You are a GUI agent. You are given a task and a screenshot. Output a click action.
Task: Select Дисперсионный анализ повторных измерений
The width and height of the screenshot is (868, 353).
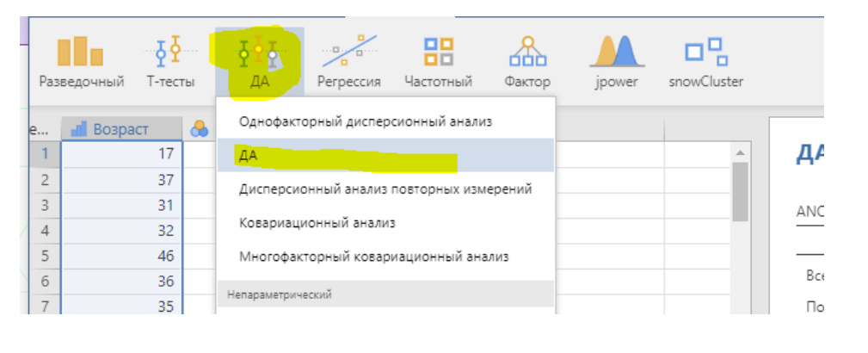(x=386, y=189)
